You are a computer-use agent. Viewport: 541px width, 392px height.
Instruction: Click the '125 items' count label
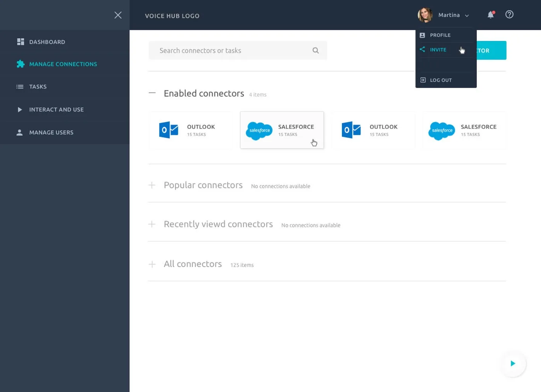coord(242,265)
